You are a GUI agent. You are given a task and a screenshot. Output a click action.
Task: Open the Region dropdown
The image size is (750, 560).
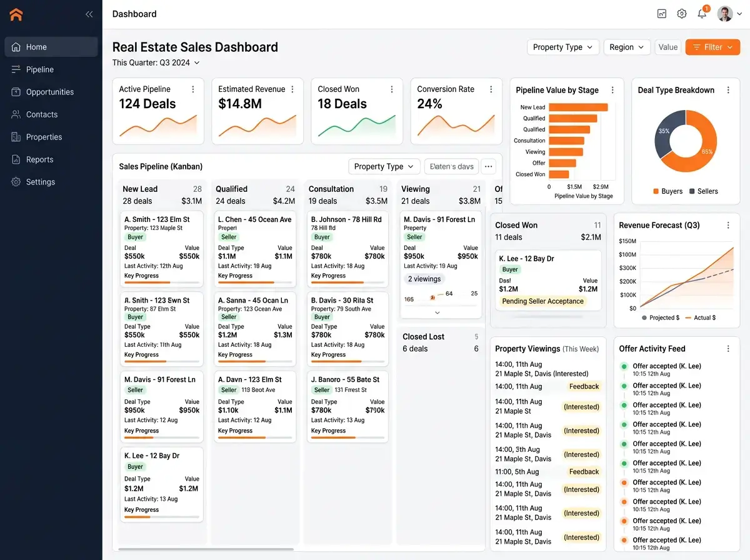pyautogui.click(x=627, y=47)
